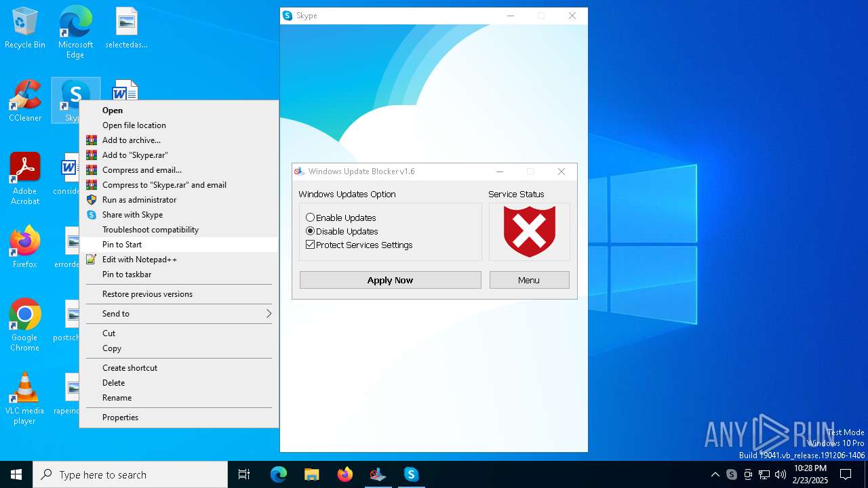Open CCleaner desktop shortcut

[x=25, y=101]
